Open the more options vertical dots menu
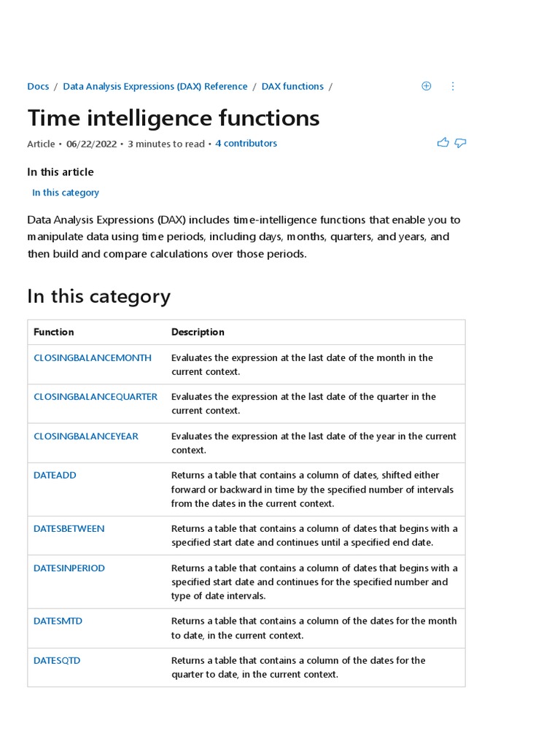Image resolution: width=560 pixels, height=747 pixels. click(453, 86)
